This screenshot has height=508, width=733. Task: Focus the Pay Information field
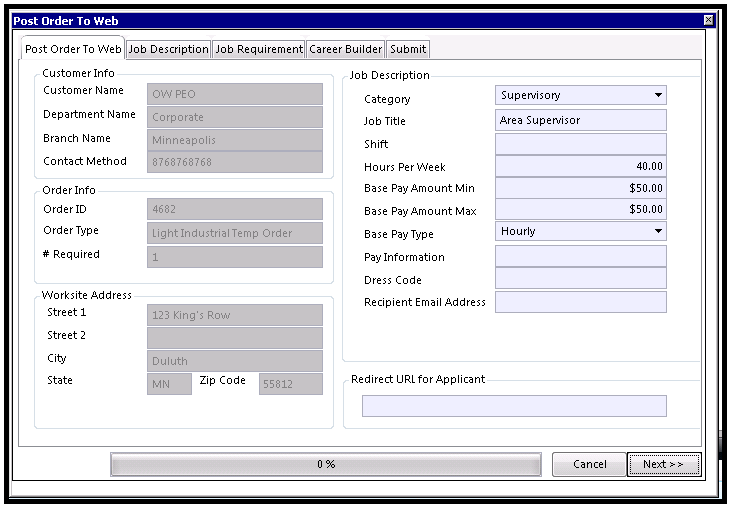coord(581,257)
